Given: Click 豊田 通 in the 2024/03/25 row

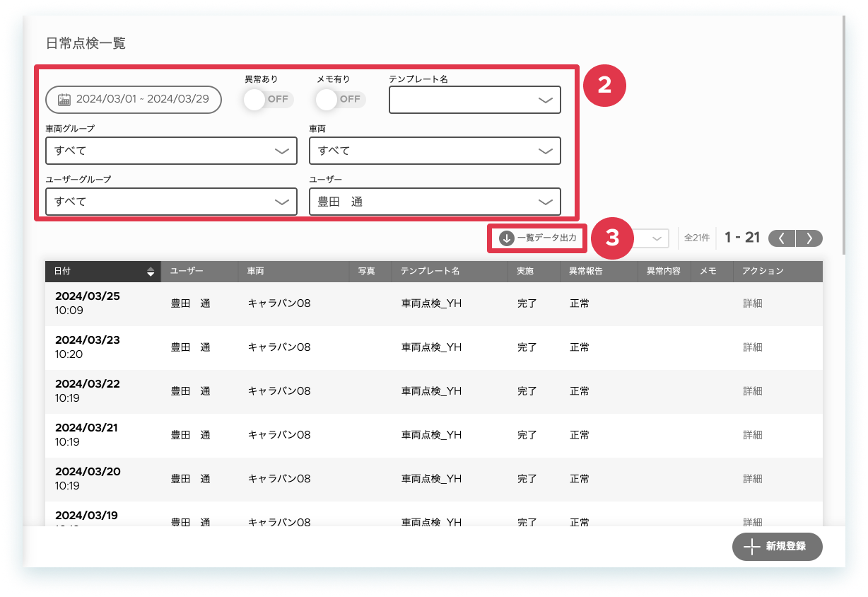Looking at the screenshot, I should coord(191,303).
